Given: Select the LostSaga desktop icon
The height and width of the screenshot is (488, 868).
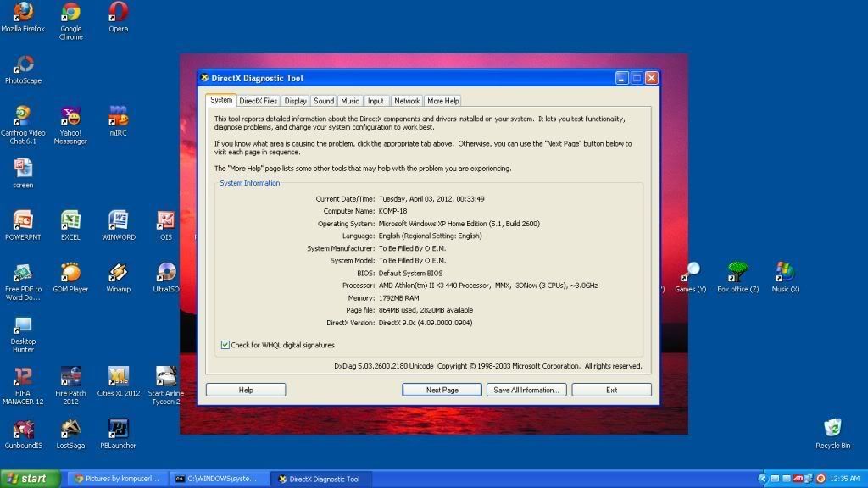Looking at the screenshot, I should 70,435.
